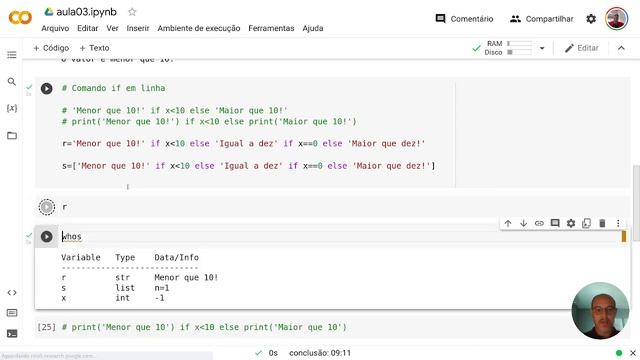Click the Compartilhar share button
The width and height of the screenshot is (640, 360).
tap(542, 19)
